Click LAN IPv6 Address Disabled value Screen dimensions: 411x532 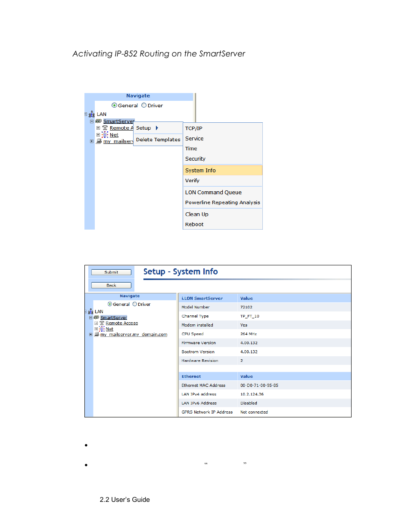[x=249, y=403]
